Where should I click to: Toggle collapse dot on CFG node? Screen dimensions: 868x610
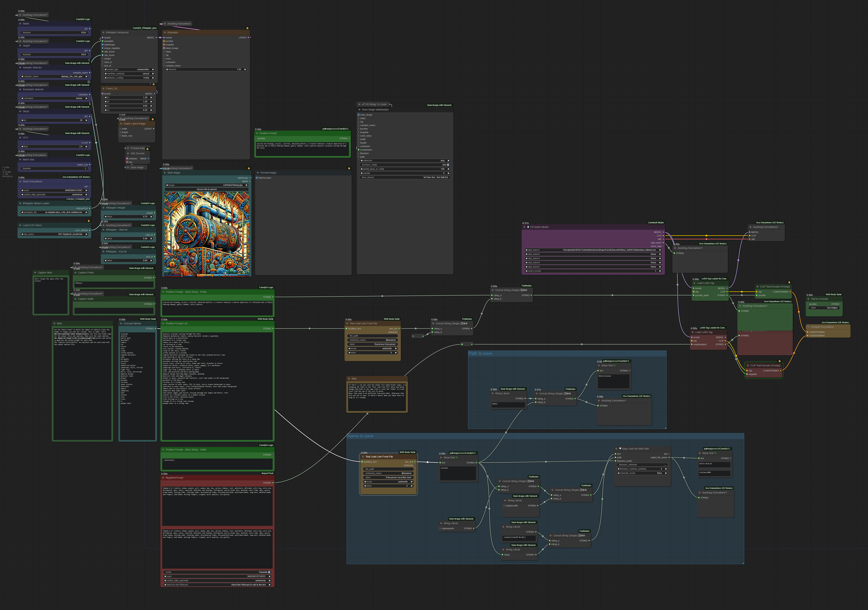coord(20,138)
